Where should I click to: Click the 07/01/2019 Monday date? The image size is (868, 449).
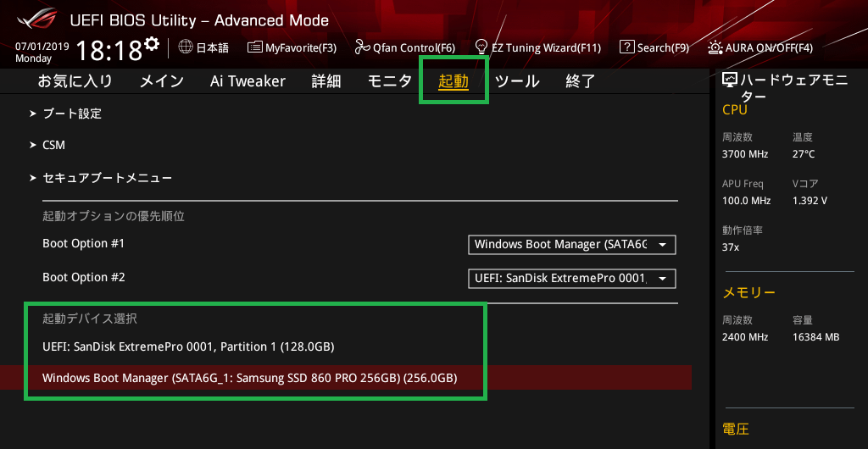pyautogui.click(x=42, y=52)
